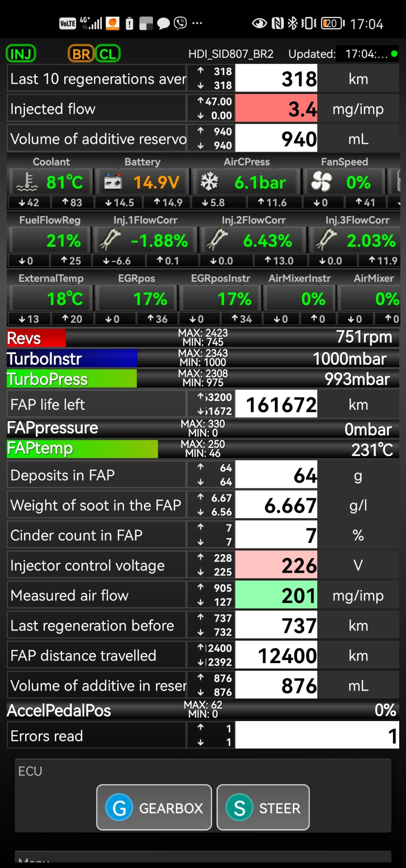This screenshot has width=406, height=868.
Task: Tap the HDI_SID807_BR2 ECU name
Action: click(x=231, y=54)
